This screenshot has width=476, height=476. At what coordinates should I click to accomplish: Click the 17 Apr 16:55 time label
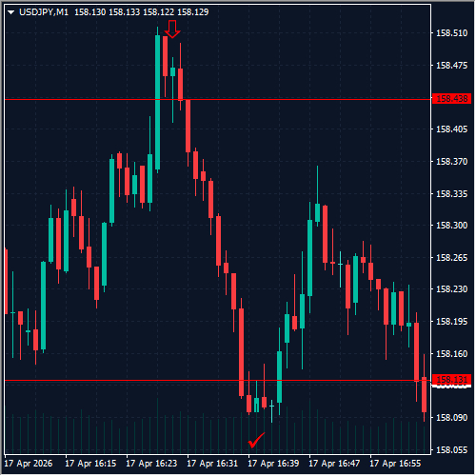[395, 464]
